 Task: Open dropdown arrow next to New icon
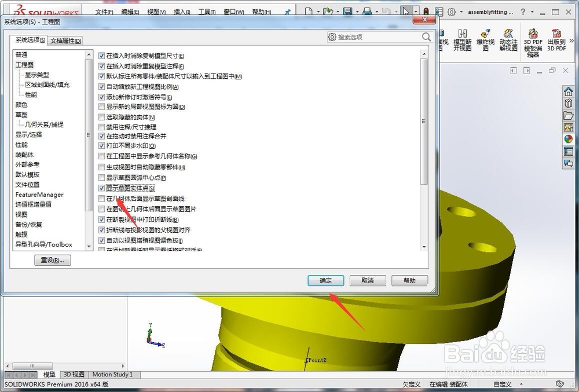[x=318, y=12]
